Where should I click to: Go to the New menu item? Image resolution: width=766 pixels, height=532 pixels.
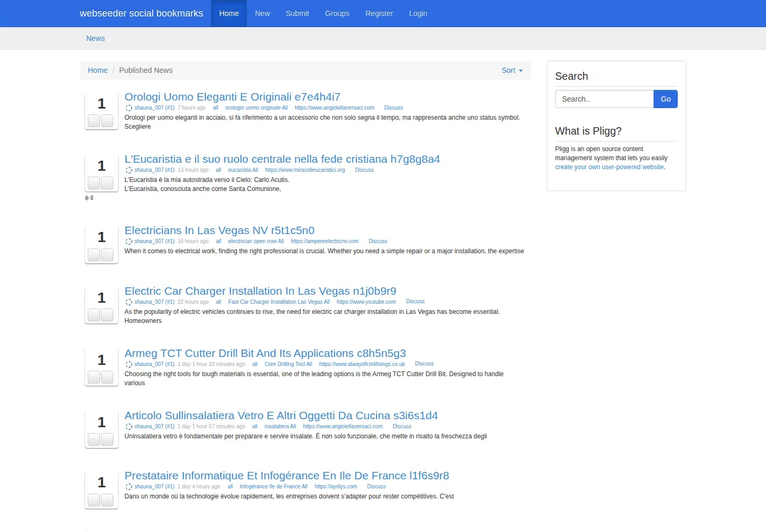[x=262, y=13]
